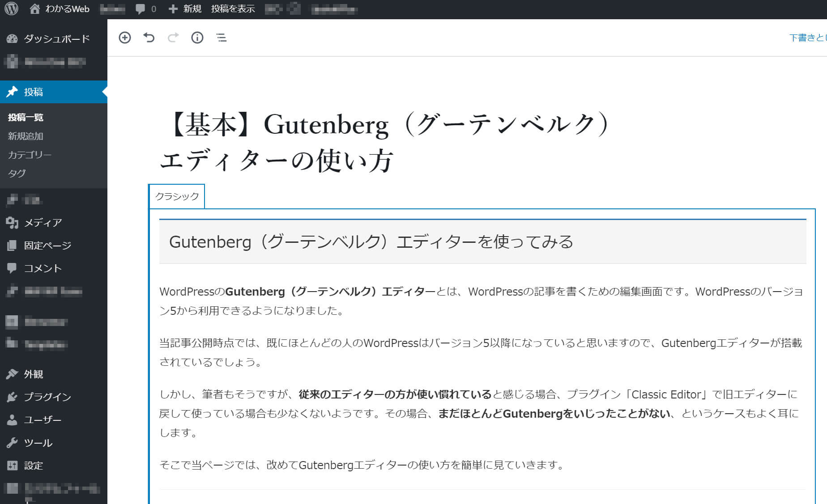
Task: Click 新規 in the admin bar
Action: point(185,9)
